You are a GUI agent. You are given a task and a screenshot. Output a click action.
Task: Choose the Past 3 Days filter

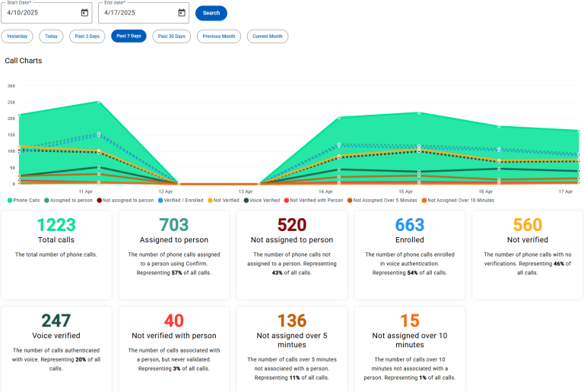point(87,36)
